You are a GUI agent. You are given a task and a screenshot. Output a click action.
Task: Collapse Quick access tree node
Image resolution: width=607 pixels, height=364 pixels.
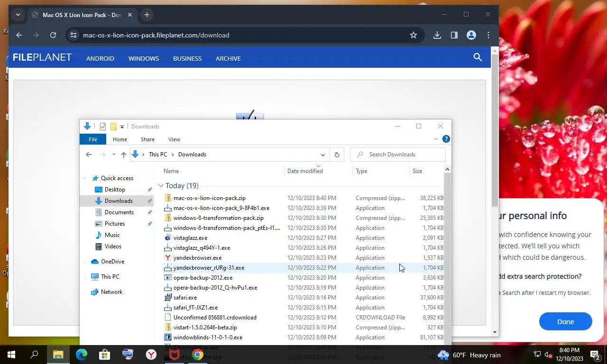click(85, 178)
